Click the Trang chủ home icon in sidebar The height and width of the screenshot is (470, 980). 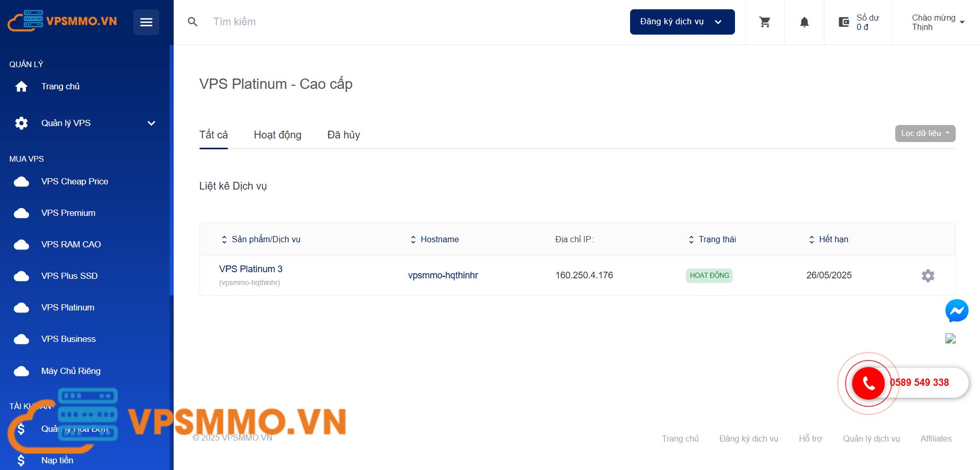pyautogui.click(x=21, y=87)
